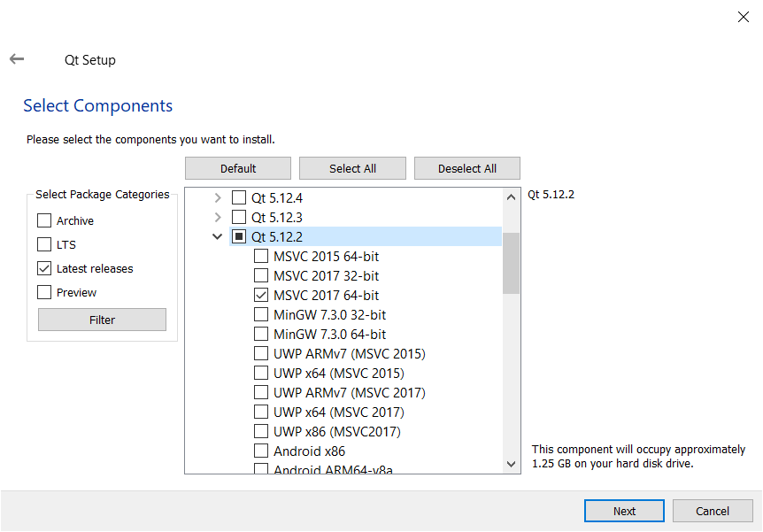Check UWP x64 (MSVC 2015) box

(x=261, y=373)
